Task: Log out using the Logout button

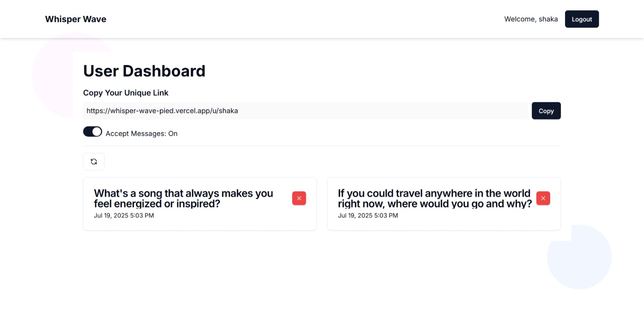Action: [x=582, y=19]
